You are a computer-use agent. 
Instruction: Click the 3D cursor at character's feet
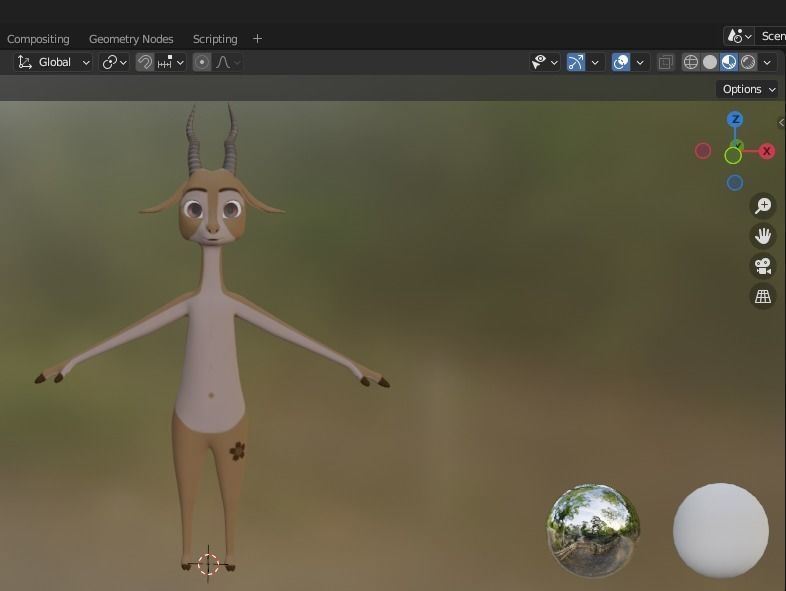tap(209, 564)
